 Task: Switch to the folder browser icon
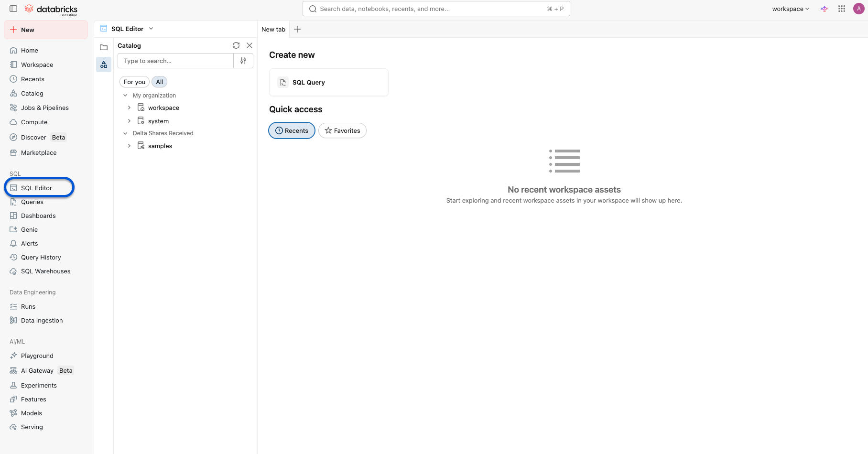104,47
